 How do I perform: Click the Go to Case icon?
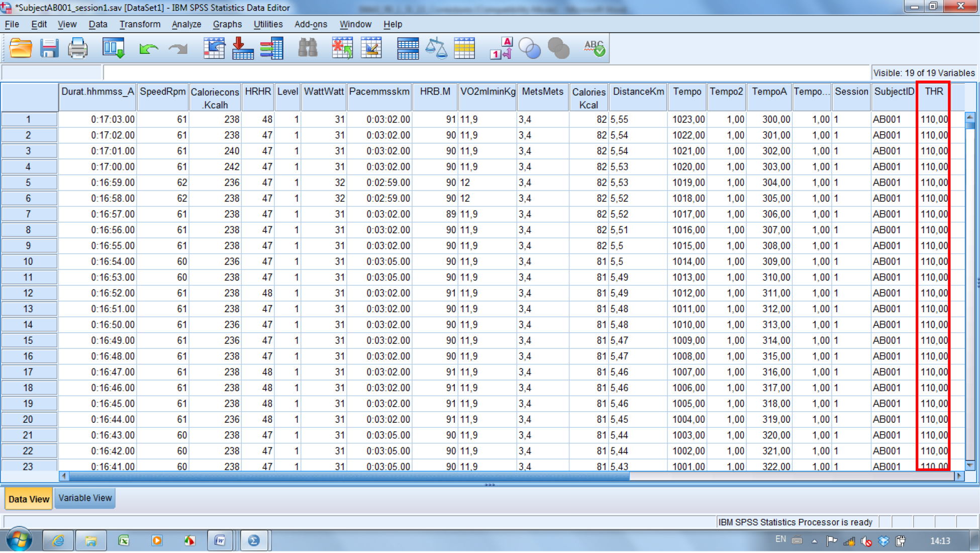pos(214,48)
